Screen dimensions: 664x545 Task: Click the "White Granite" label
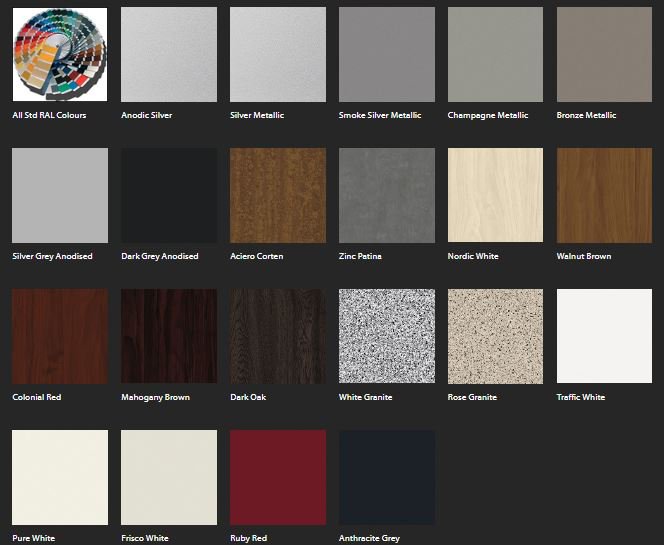(365, 397)
